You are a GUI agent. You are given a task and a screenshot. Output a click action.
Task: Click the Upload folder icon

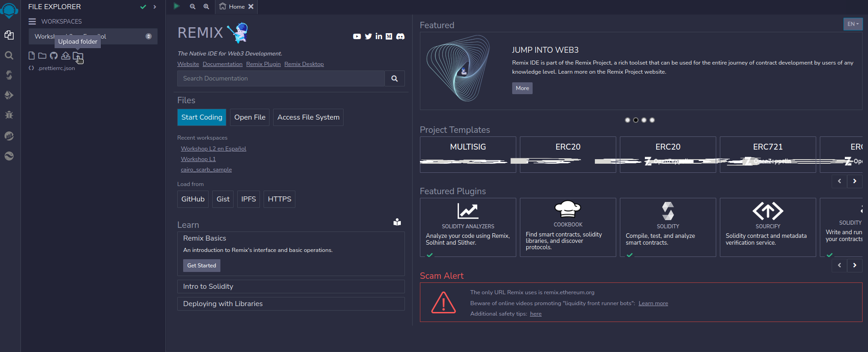(x=78, y=56)
